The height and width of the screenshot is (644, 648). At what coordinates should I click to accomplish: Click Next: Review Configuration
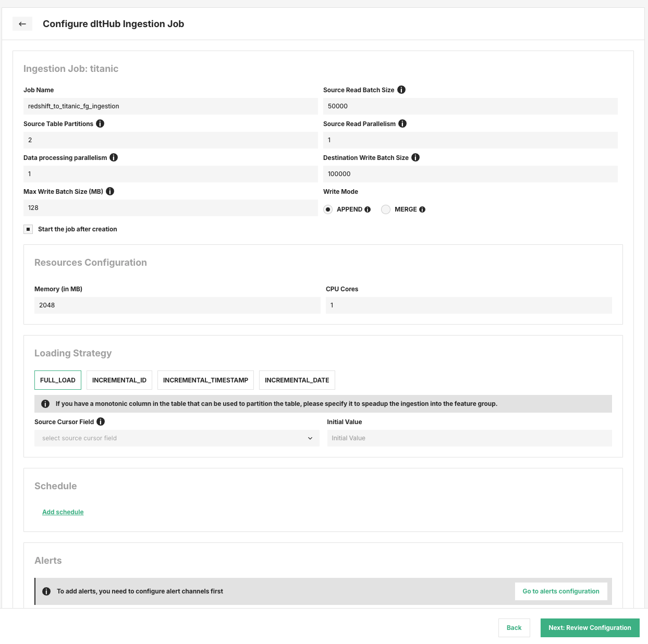click(590, 628)
